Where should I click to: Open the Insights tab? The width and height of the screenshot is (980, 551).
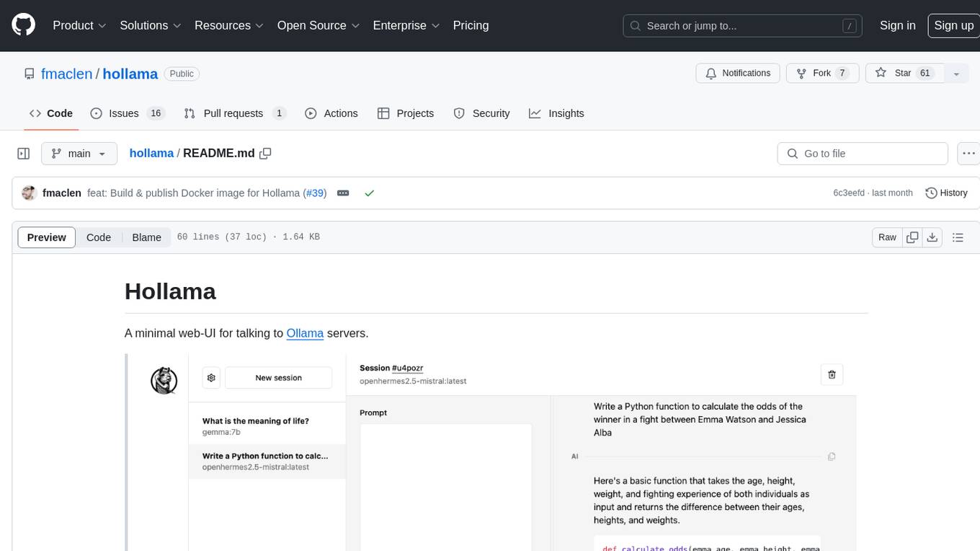tap(556, 113)
